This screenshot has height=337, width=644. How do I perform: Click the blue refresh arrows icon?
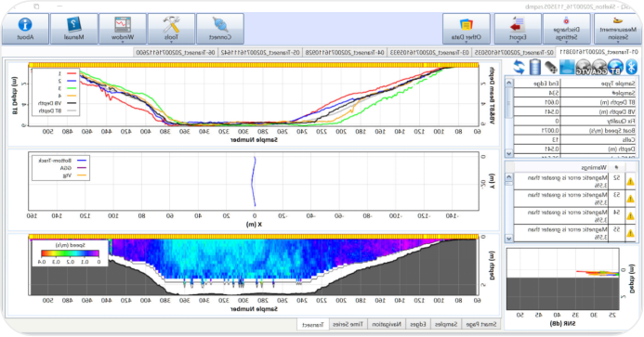tap(519, 67)
